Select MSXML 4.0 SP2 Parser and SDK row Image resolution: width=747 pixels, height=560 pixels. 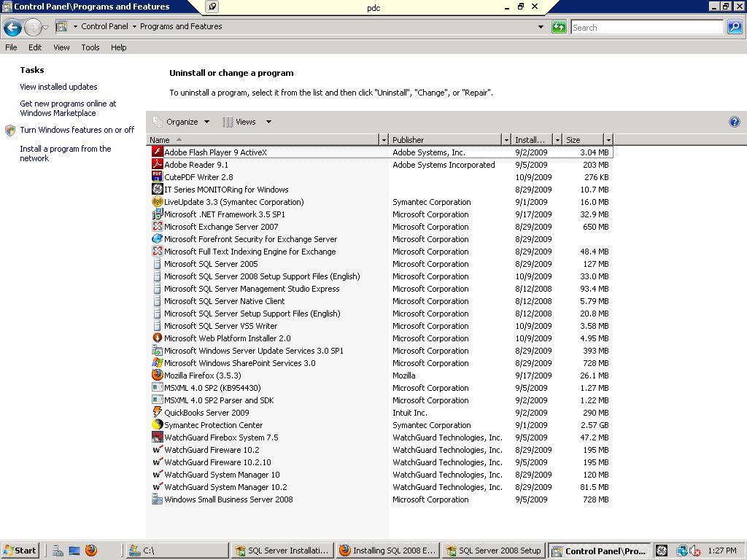click(x=379, y=400)
